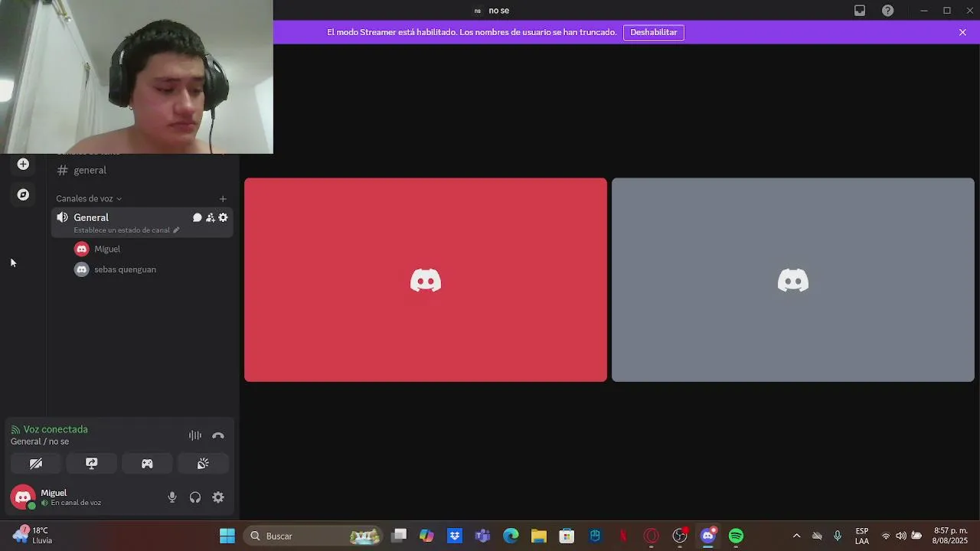
Task: Open Task View on taskbar
Action: coord(399,536)
